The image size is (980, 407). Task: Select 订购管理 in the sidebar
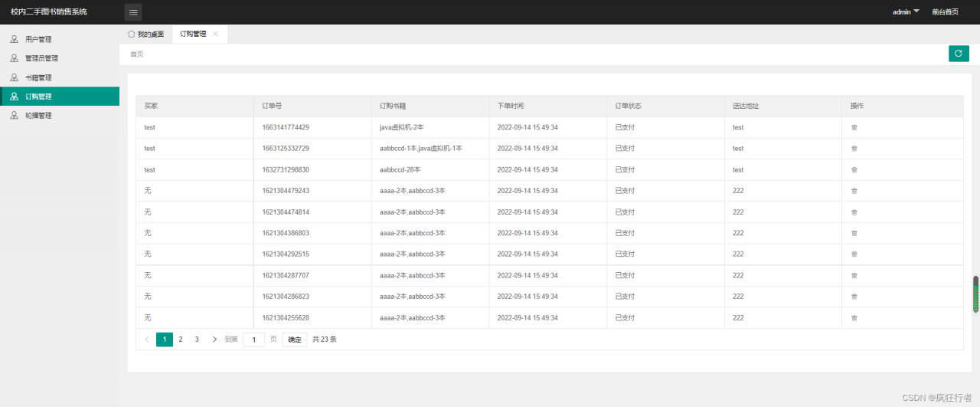point(60,97)
